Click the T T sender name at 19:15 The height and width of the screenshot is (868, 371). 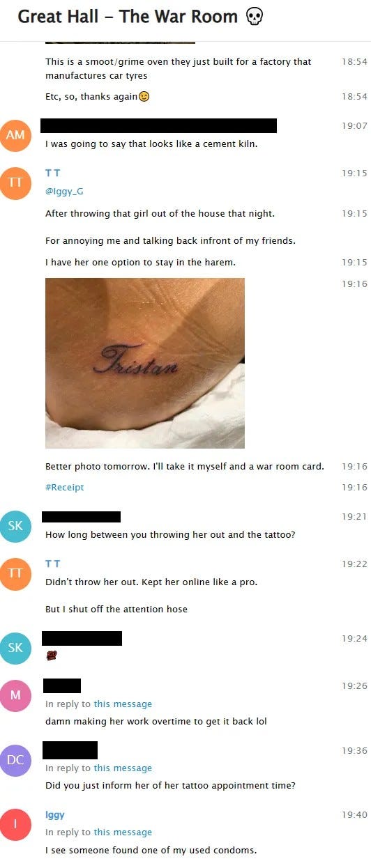coord(53,173)
